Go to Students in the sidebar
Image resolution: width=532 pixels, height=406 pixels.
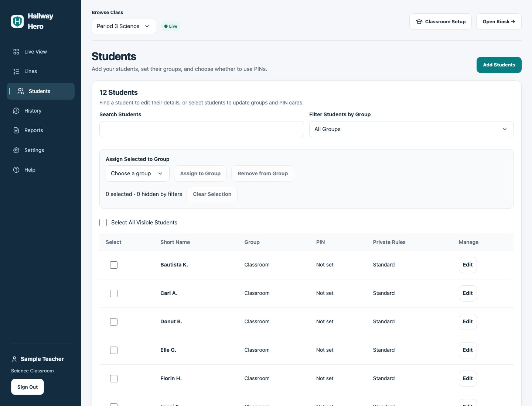(x=41, y=91)
